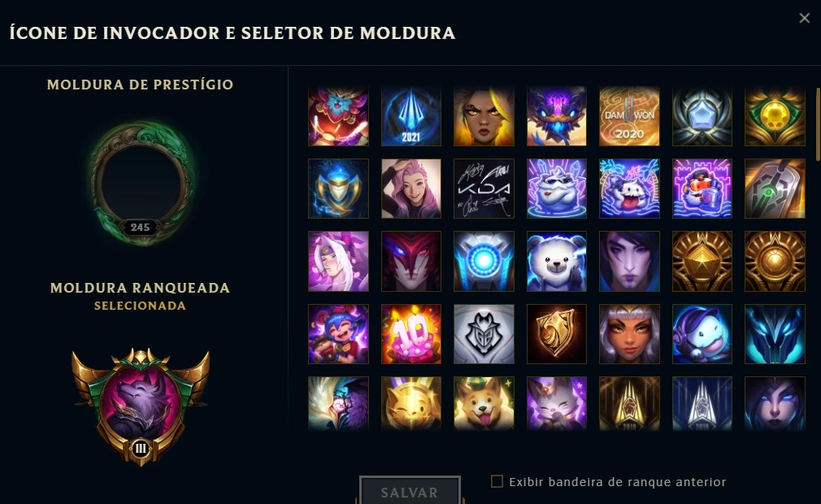
Task: Click the SALVAR button
Action: pos(410,492)
